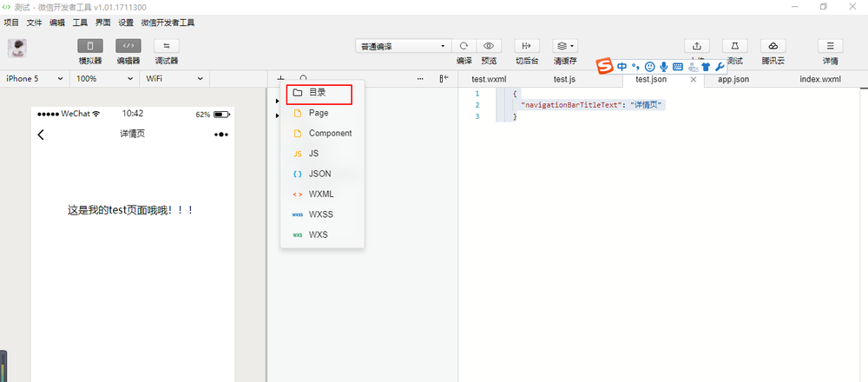Click the 测试 flask icon
868x382 pixels.
coord(734,46)
